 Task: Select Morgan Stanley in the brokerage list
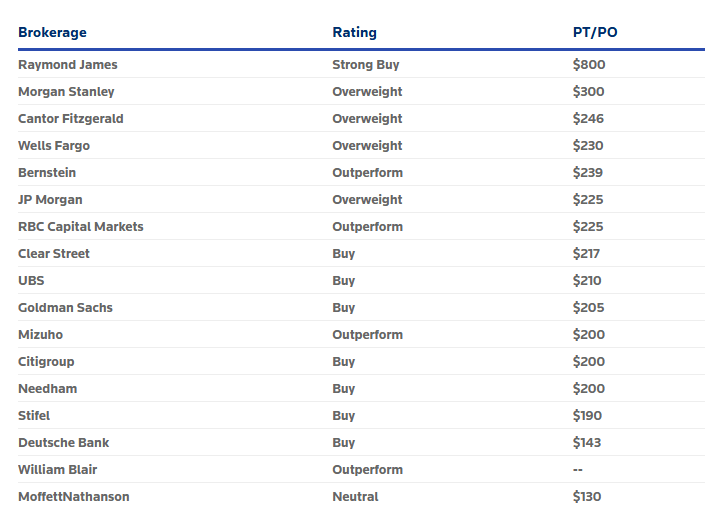pos(66,92)
